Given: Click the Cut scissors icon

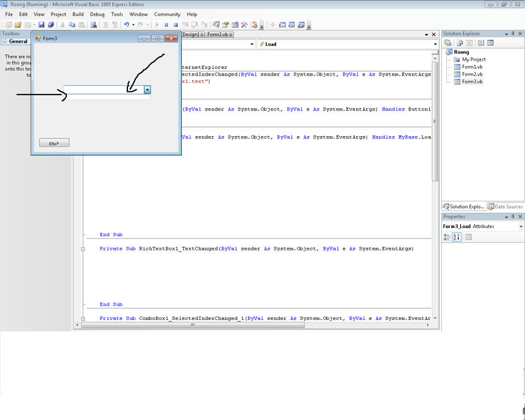Looking at the screenshot, I should point(62,25).
